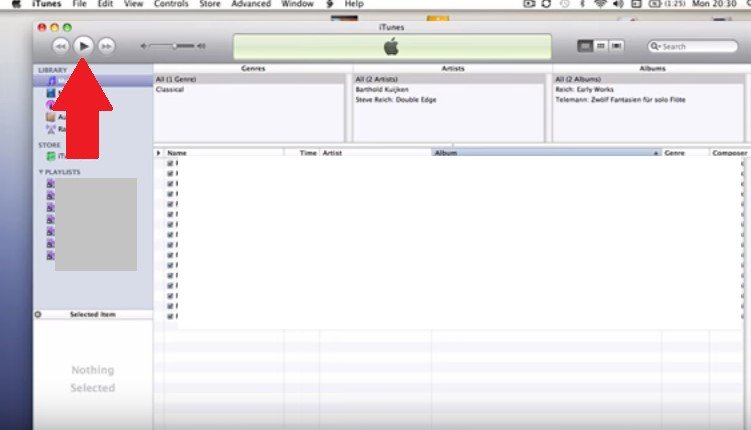
Task: Switch to list view in the toolbar
Action: [585, 46]
